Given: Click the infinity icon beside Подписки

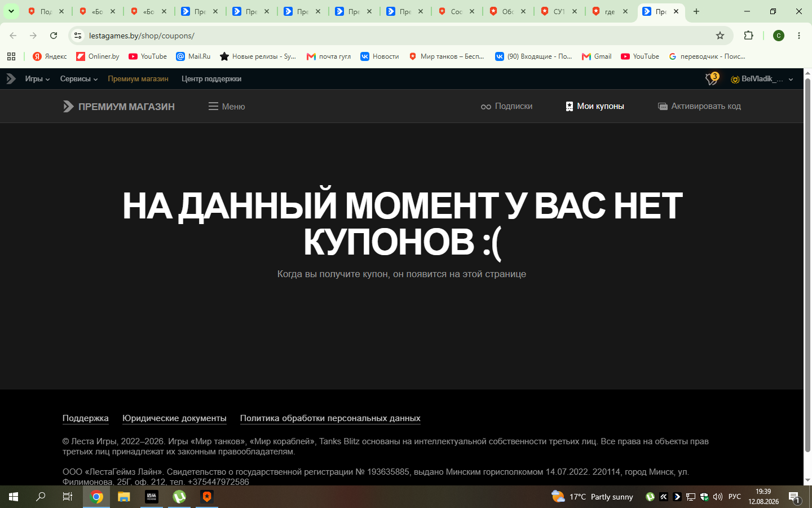Looking at the screenshot, I should coord(486,107).
